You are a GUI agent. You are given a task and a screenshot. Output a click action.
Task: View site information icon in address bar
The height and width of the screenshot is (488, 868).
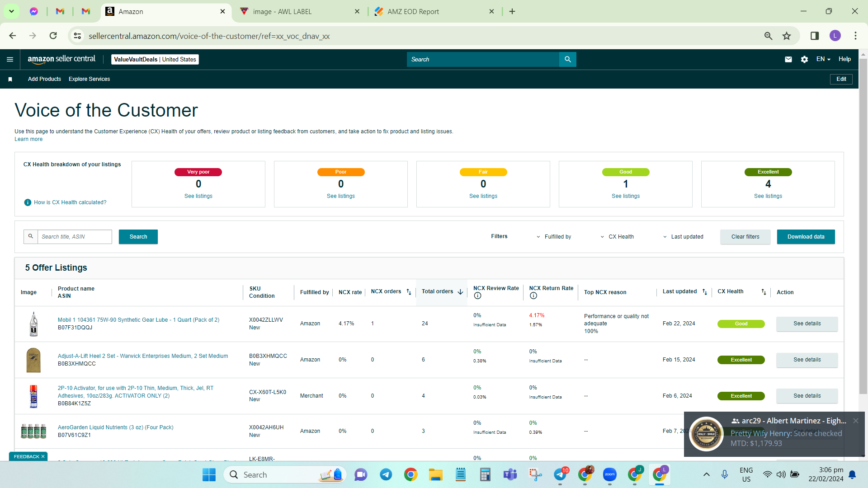click(x=78, y=36)
